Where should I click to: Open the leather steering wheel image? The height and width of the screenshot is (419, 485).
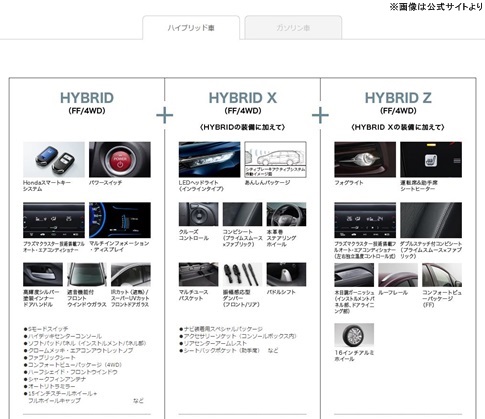286,214
